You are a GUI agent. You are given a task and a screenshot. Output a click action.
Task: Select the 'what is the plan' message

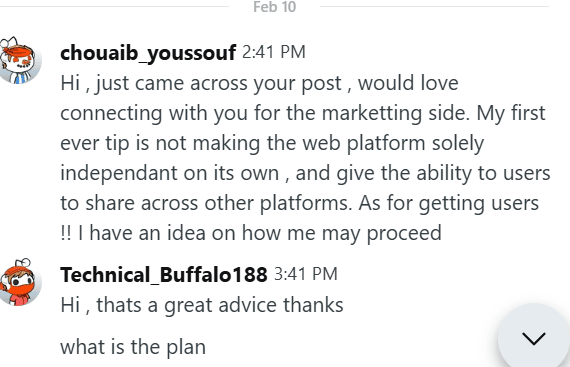point(133,347)
